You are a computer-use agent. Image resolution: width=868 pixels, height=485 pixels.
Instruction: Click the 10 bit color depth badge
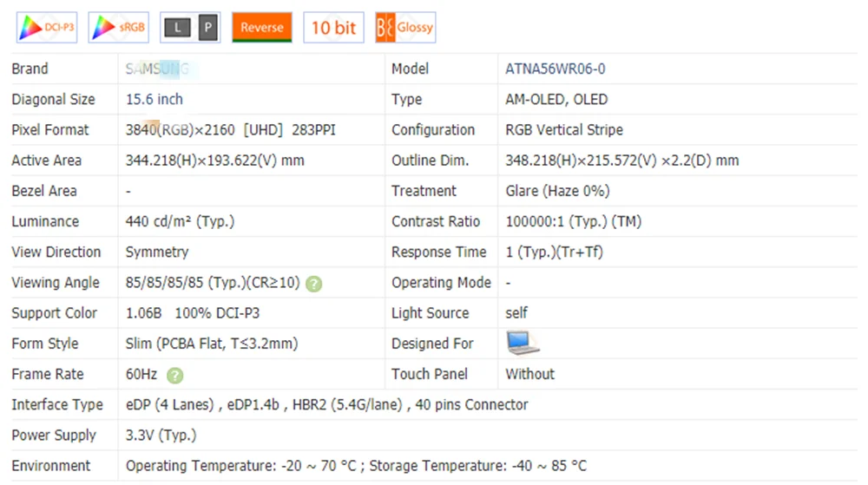point(333,28)
